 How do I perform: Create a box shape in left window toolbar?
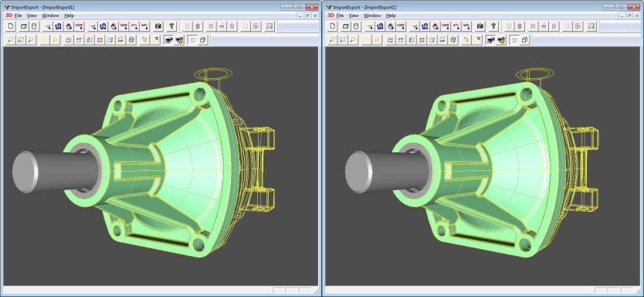[x=24, y=26]
